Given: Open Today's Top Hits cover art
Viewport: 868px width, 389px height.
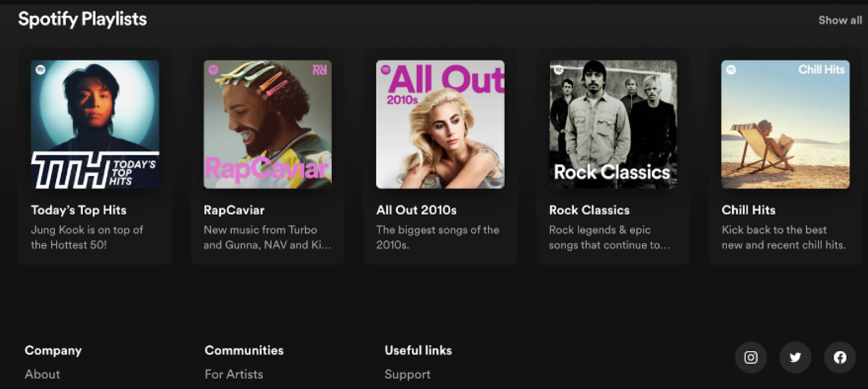Looking at the screenshot, I should [95, 124].
